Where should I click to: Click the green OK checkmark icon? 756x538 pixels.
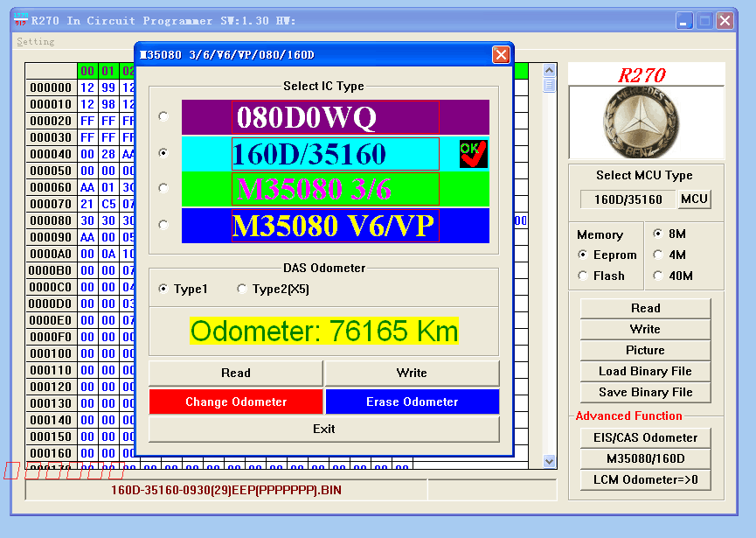[x=473, y=154]
